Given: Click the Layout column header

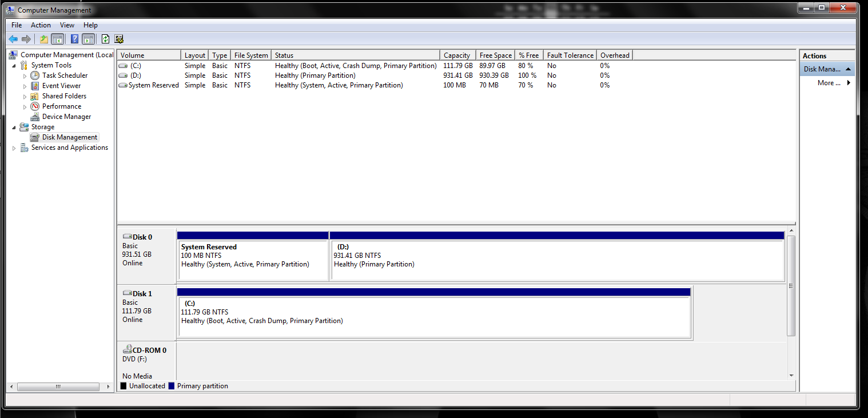Looking at the screenshot, I should (194, 55).
